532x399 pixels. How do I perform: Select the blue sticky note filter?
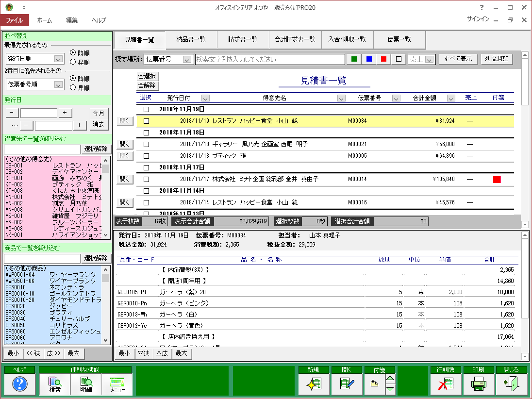pyautogui.click(x=369, y=59)
